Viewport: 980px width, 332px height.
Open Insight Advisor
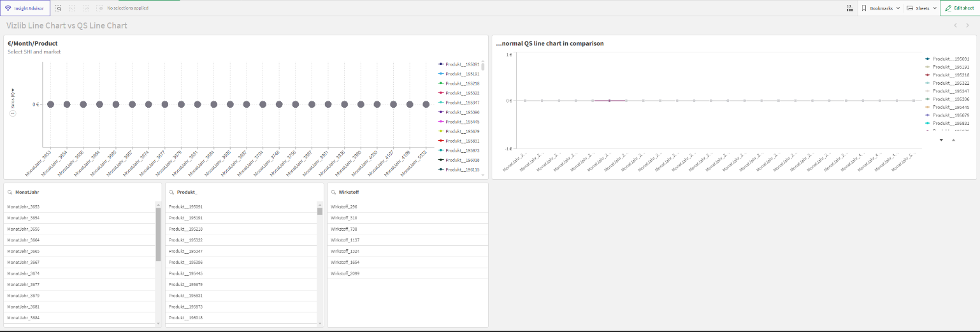coord(25,8)
